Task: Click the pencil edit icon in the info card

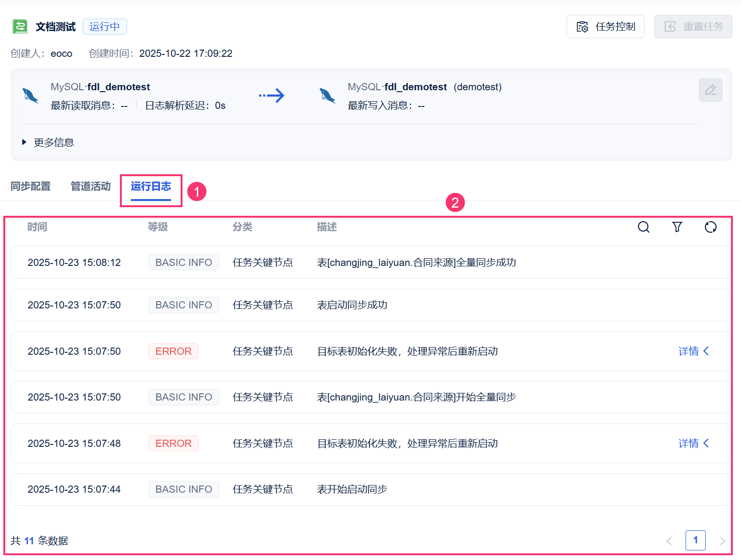Action: pyautogui.click(x=710, y=90)
